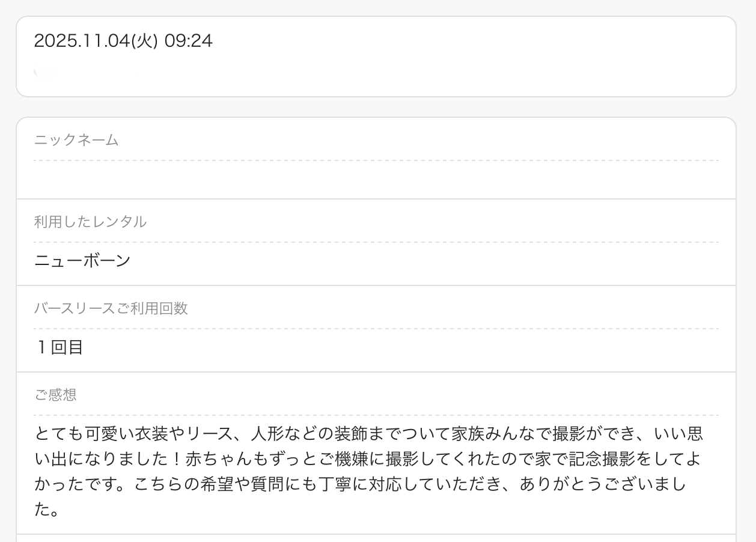Viewport: 756px width, 542px height.
Task: Click the 2025.11.04 date text
Action: 82,41
